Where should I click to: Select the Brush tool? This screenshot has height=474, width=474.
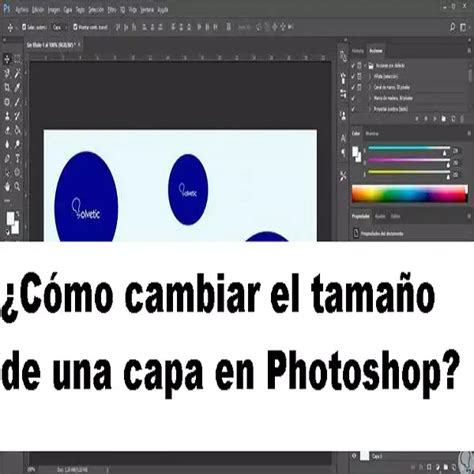click(x=17, y=102)
